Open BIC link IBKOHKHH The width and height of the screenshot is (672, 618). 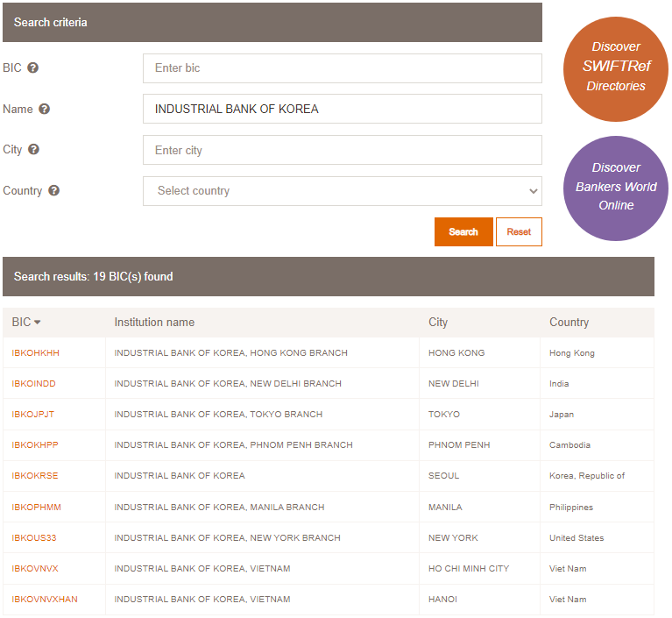36,353
